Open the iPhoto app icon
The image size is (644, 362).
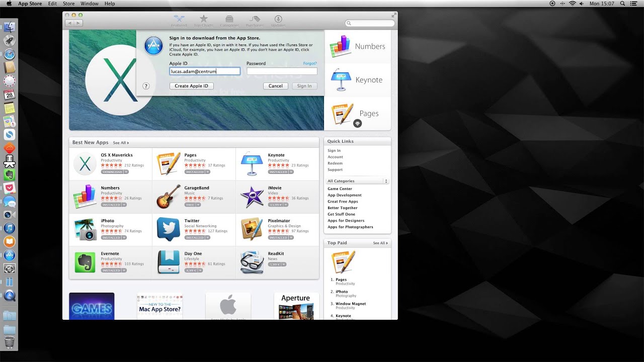[x=85, y=229]
